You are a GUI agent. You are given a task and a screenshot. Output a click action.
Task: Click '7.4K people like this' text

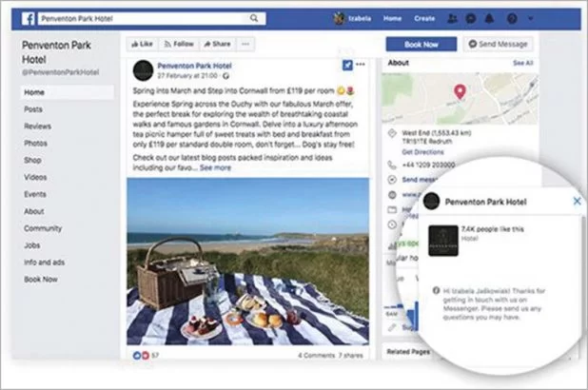pos(492,229)
